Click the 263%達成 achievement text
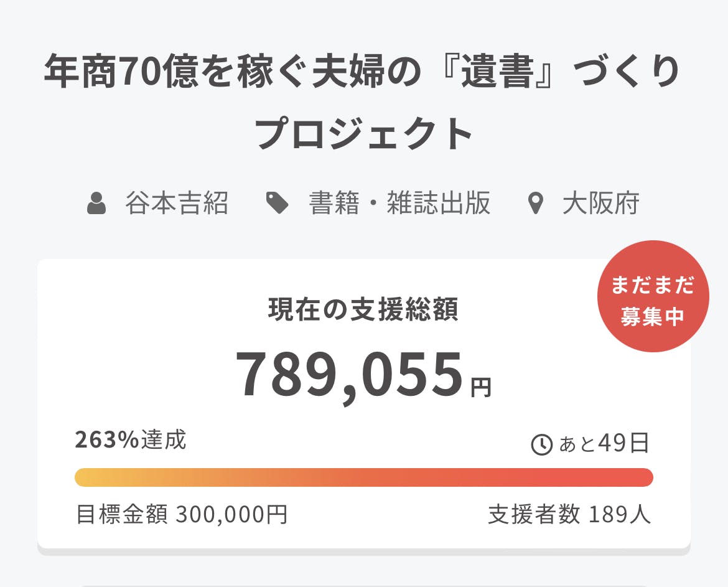The width and height of the screenshot is (728, 587). (131, 440)
